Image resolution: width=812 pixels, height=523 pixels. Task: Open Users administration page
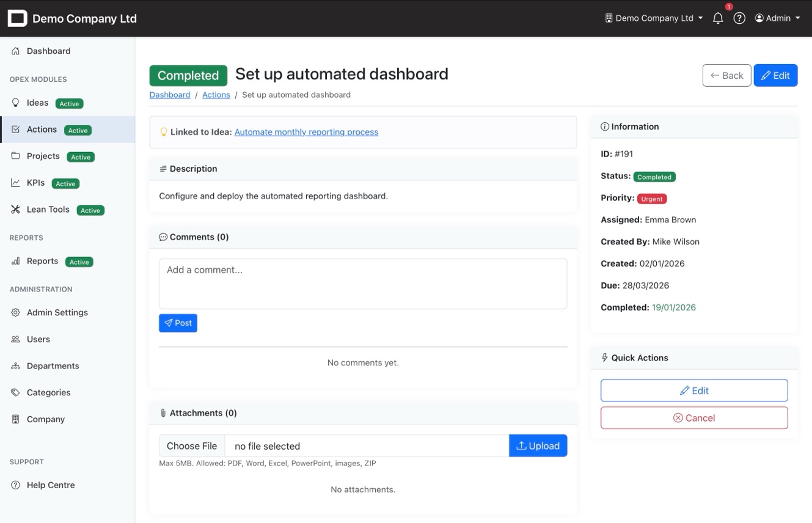38,339
